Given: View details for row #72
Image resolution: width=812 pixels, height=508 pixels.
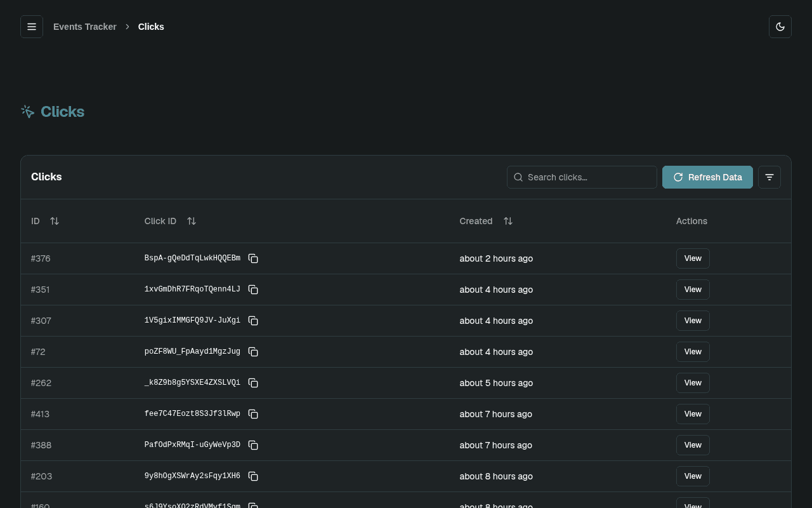Looking at the screenshot, I should click(x=693, y=352).
